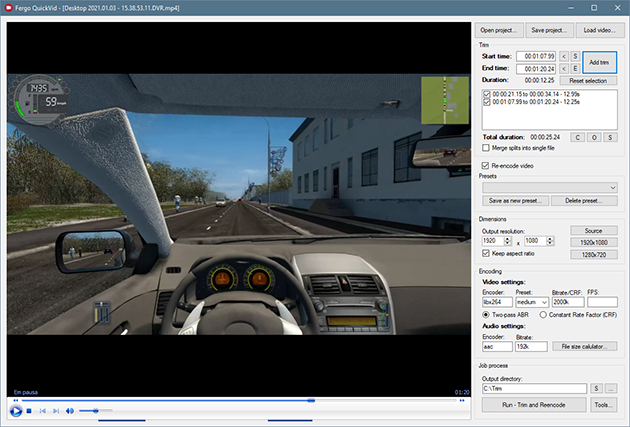This screenshot has width=630, height=427.
Task: Click the '<' button beside End time
Action: click(564, 69)
